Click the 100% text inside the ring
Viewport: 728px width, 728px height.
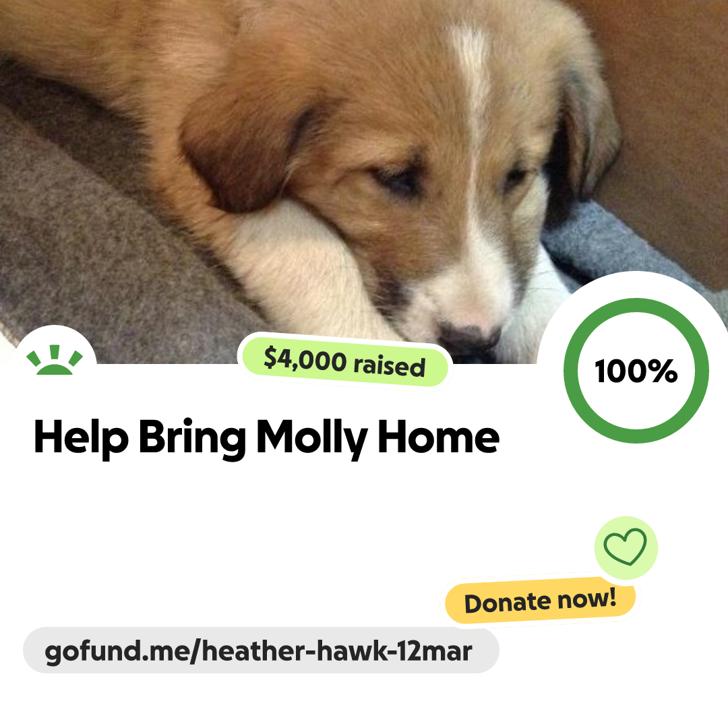point(636,371)
